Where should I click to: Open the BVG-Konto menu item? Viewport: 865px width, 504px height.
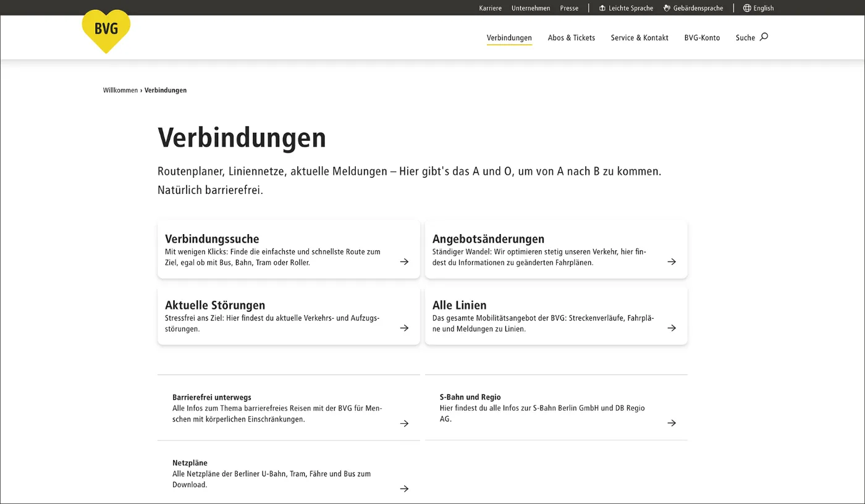click(x=702, y=38)
